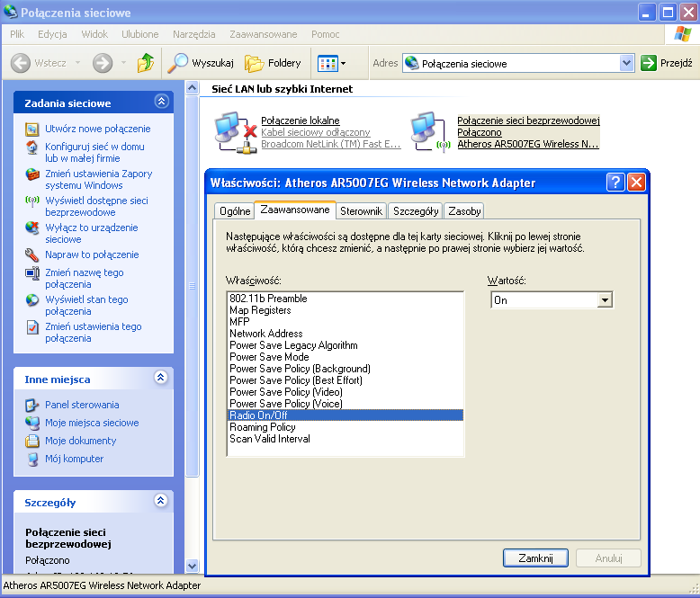The width and height of the screenshot is (700, 598).
Task: Open Wyszukaj search tool
Action: [201, 63]
